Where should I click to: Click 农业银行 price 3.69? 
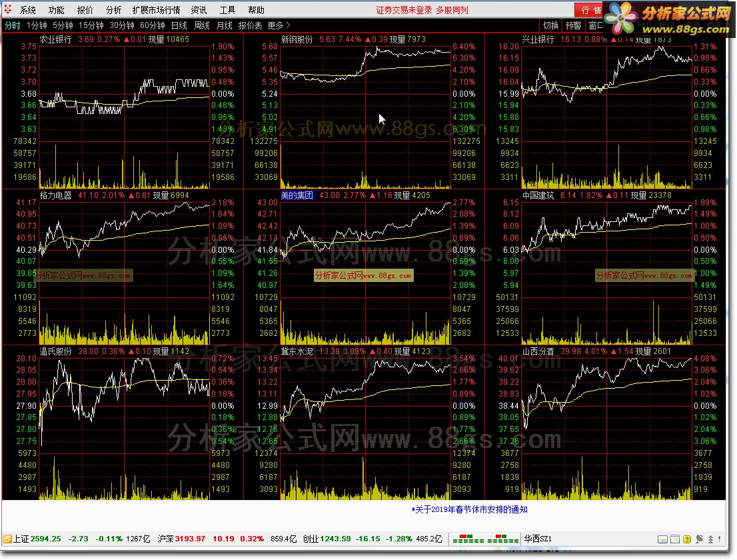(86, 39)
